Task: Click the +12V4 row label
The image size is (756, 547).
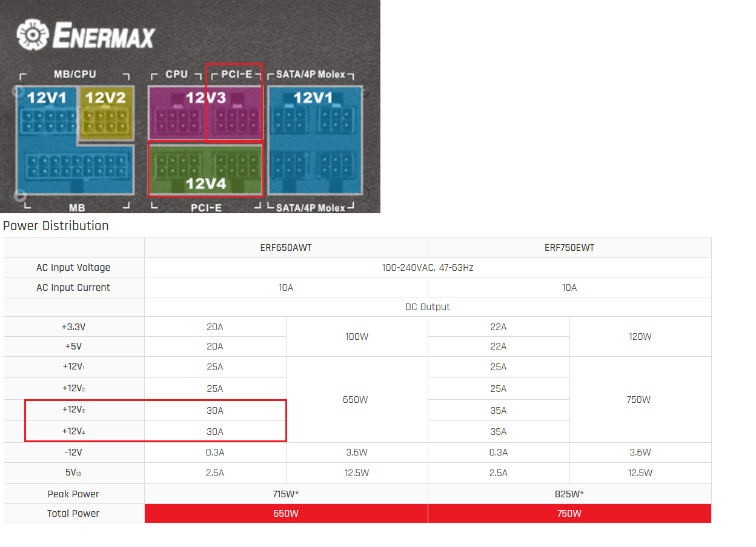Action: (x=73, y=432)
